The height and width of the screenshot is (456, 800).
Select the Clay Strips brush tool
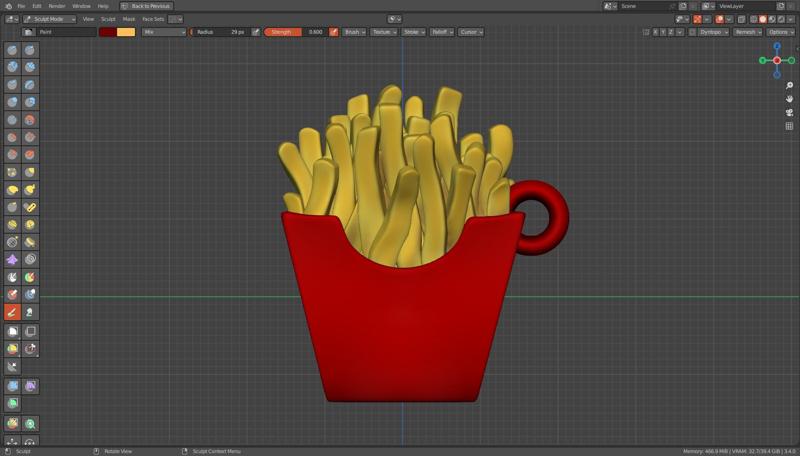coord(30,67)
